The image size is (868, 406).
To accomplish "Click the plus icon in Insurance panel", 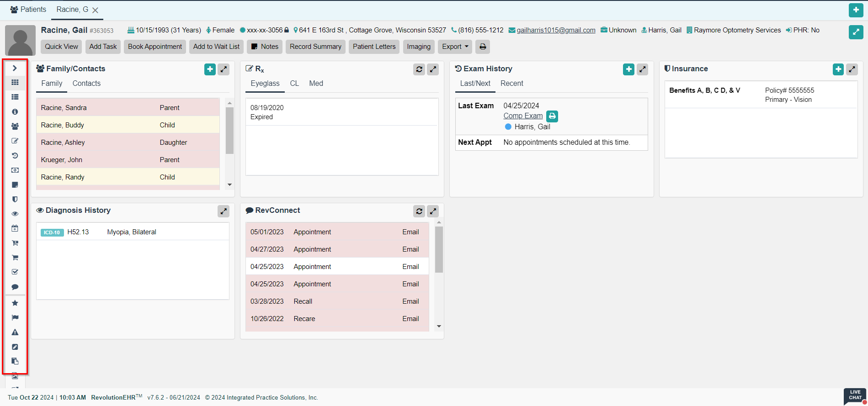I will coord(838,69).
